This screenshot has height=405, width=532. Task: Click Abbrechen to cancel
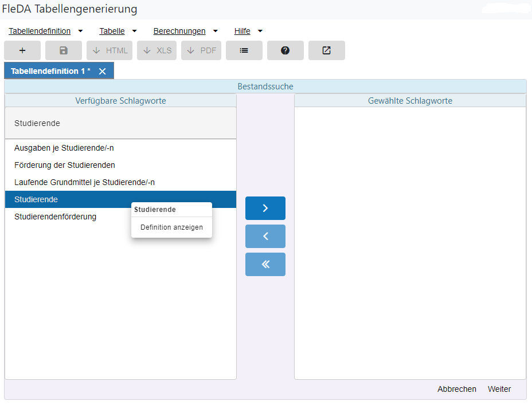(x=456, y=389)
